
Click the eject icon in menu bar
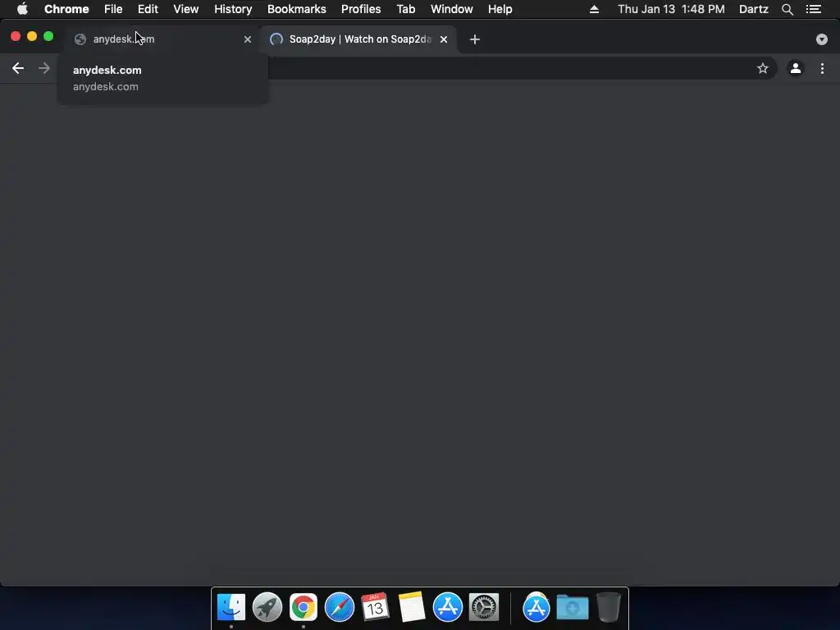pos(594,9)
